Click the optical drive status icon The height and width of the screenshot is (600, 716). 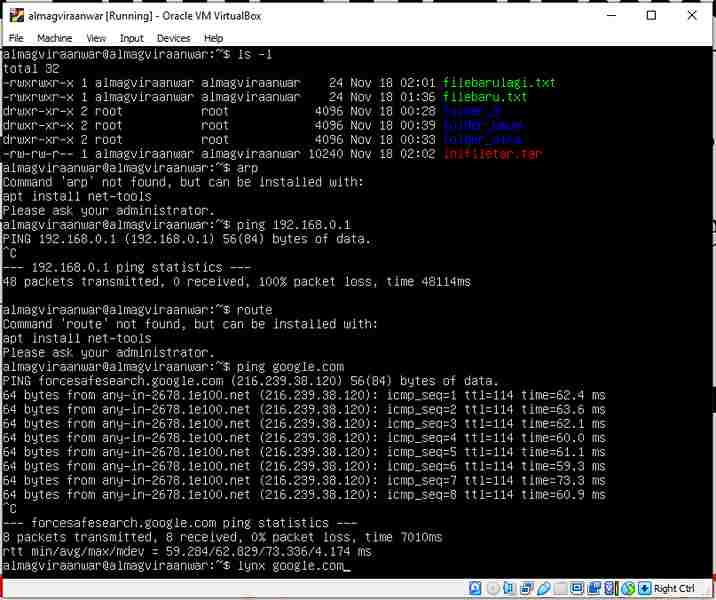(492, 588)
